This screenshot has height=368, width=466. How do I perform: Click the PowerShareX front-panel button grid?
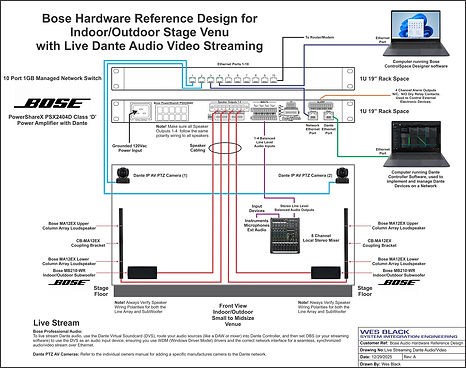tap(172, 113)
